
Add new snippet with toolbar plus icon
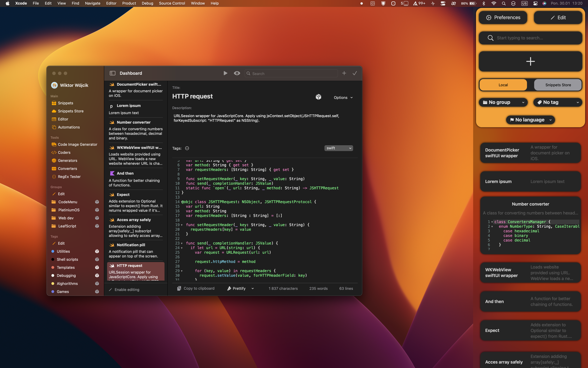tap(344, 73)
